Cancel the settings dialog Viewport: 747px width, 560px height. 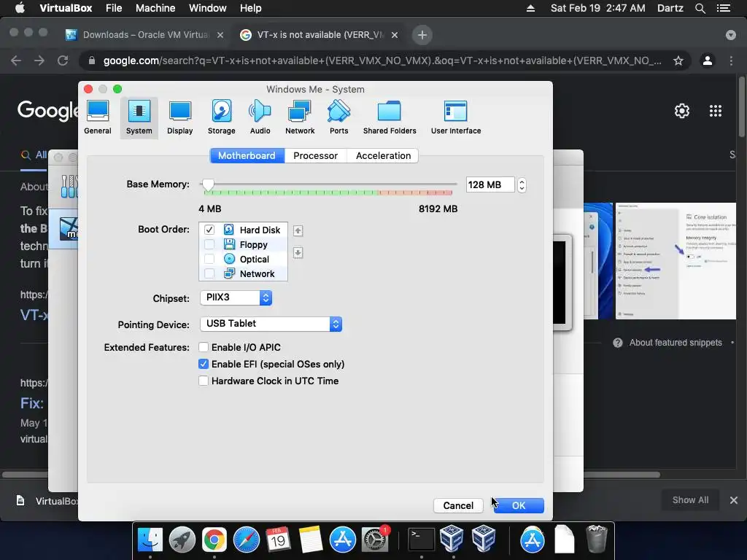458,505
